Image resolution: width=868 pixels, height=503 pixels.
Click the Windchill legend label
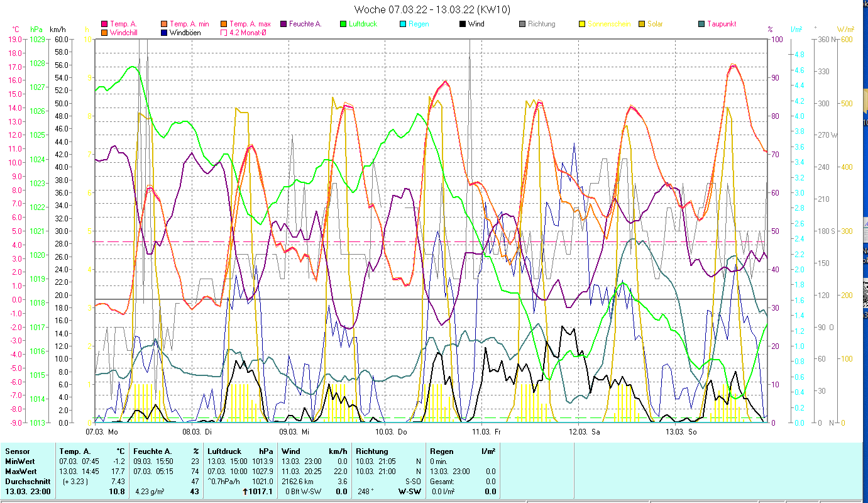coord(124,33)
